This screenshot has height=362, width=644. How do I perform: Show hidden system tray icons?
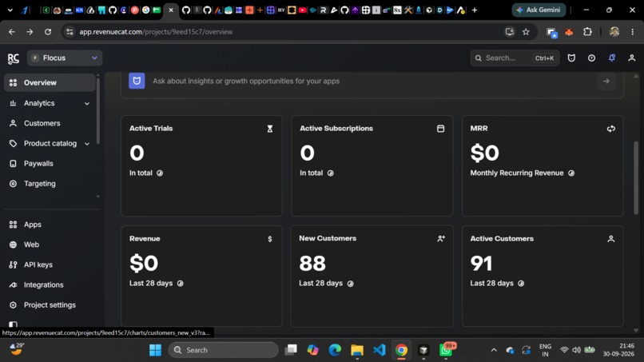tap(494, 350)
